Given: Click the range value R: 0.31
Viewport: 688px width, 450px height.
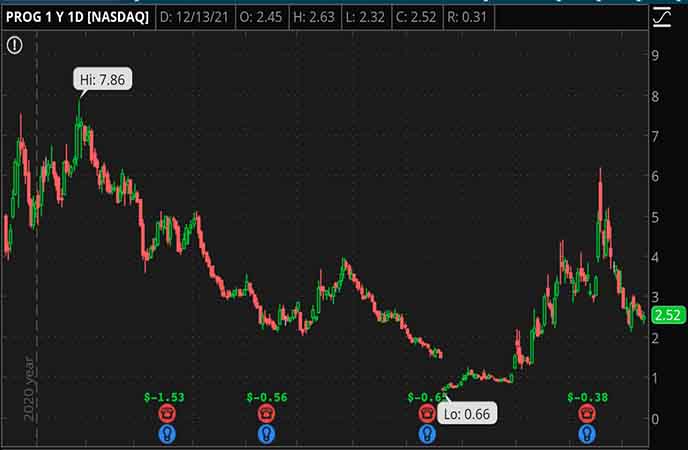Looking at the screenshot, I should pos(467,17).
